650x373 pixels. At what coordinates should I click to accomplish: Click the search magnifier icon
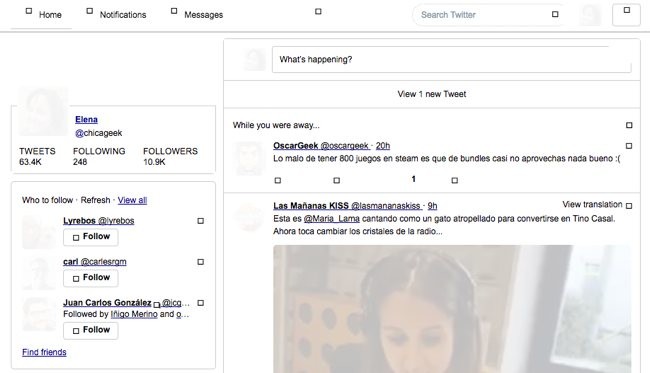(555, 15)
